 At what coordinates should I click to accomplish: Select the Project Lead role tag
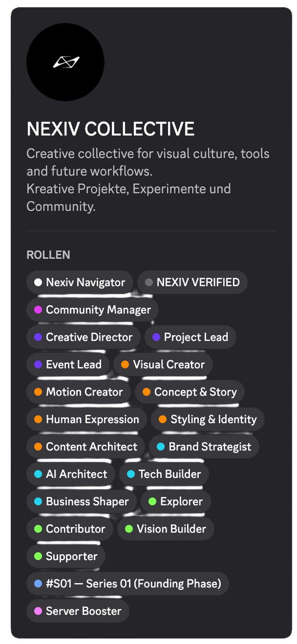(x=190, y=337)
